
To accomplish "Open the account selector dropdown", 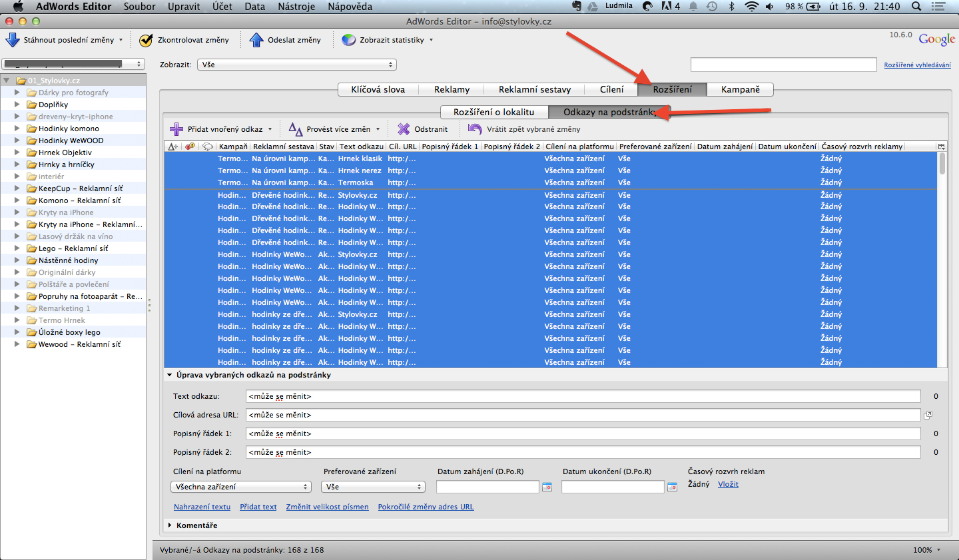I will pyautogui.click(x=73, y=64).
